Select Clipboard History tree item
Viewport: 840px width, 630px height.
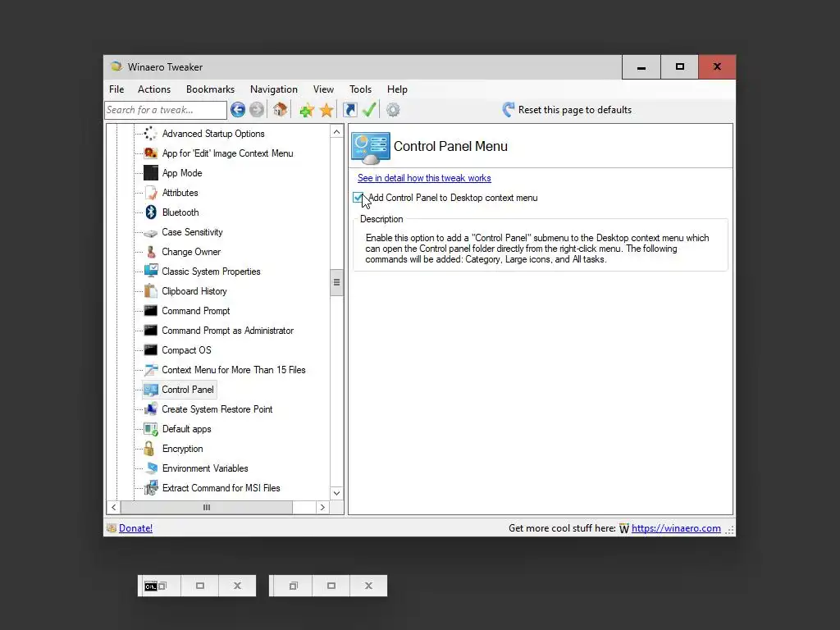coord(194,291)
